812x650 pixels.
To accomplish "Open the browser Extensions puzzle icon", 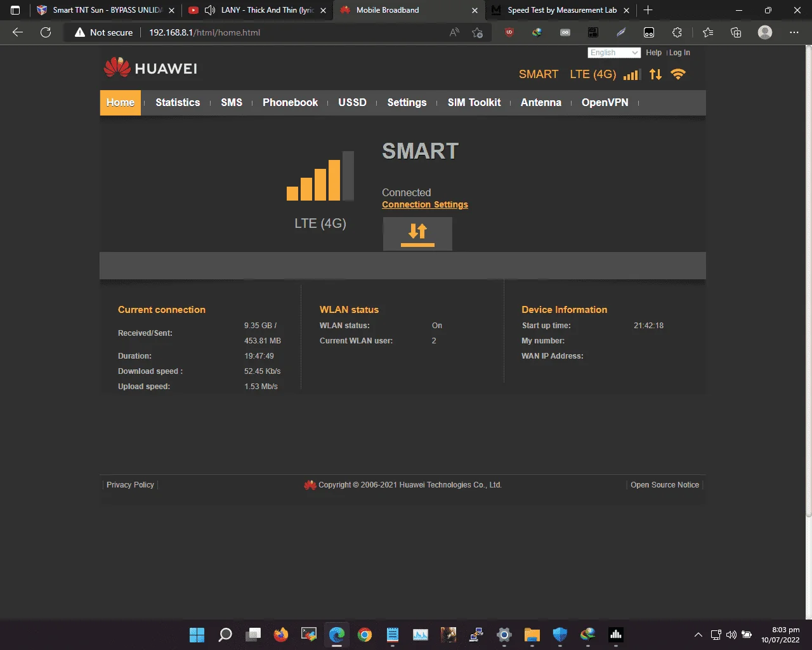I will click(x=677, y=32).
